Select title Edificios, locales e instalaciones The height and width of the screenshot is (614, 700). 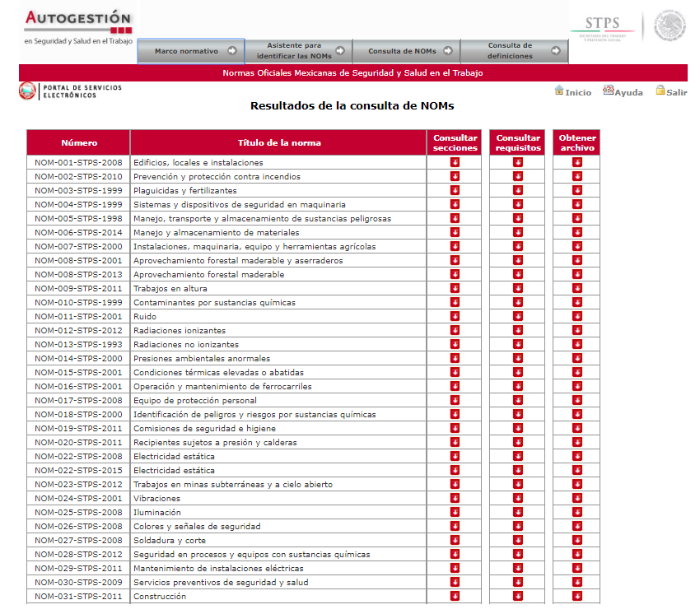198,162
